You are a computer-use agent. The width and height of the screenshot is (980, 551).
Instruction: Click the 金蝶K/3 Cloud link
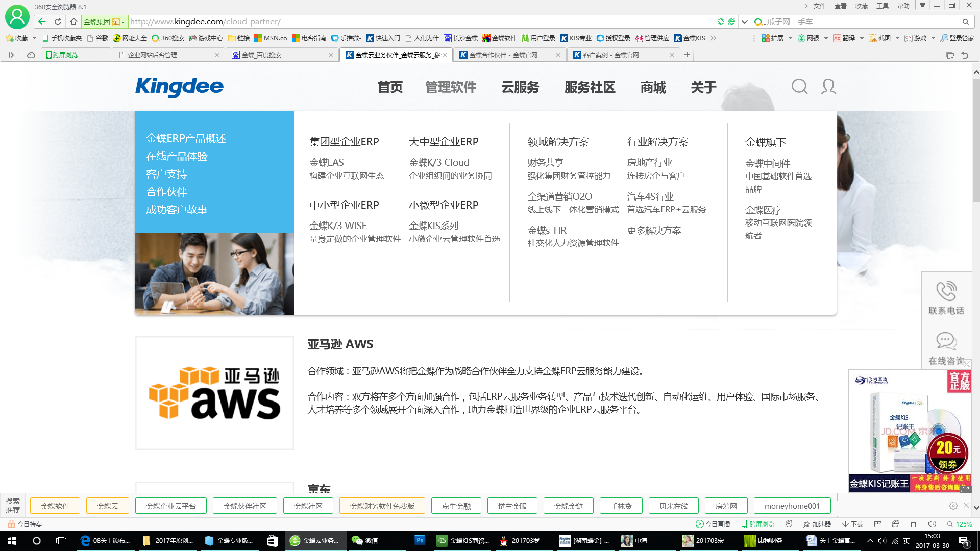coord(439,162)
